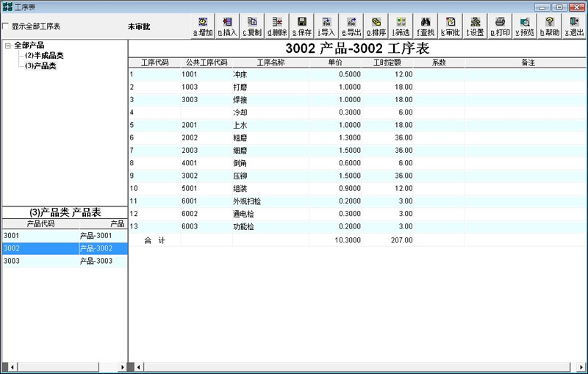The height and width of the screenshot is (374, 588).
Task: Click the 工序名称 column header
Action: pos(270,62)
